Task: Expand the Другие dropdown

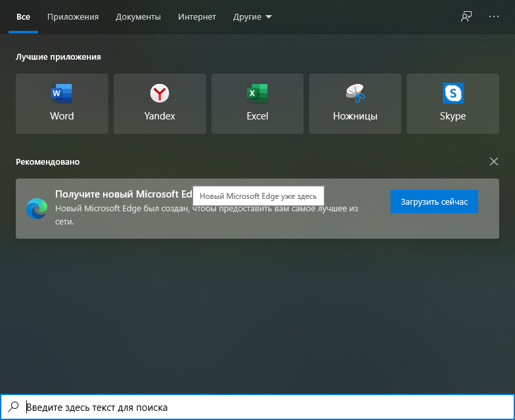Action: click(252, 17)
